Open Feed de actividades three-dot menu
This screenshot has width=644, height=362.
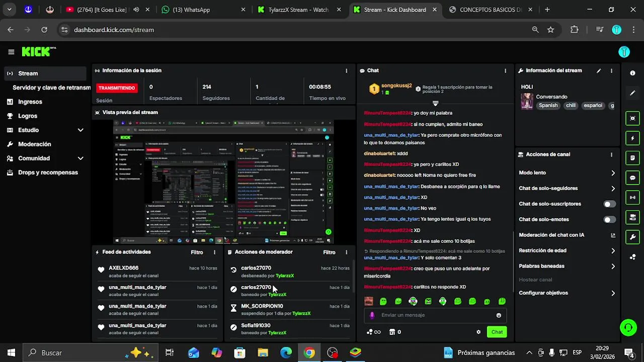tap(214, 252)
